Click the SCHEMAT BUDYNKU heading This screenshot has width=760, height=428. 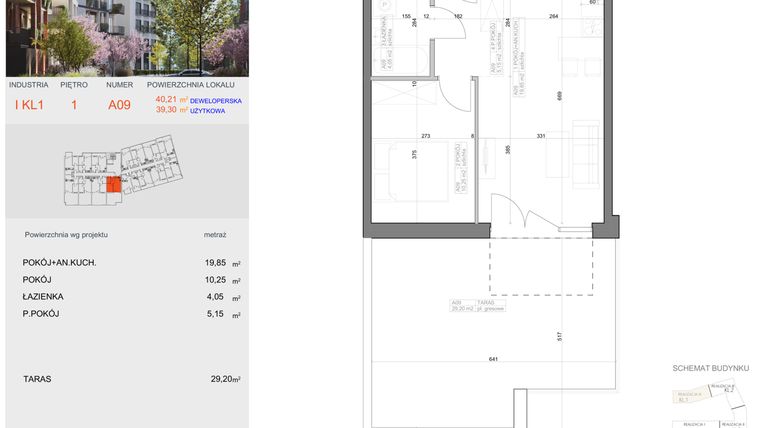click(x=710, y=369)
